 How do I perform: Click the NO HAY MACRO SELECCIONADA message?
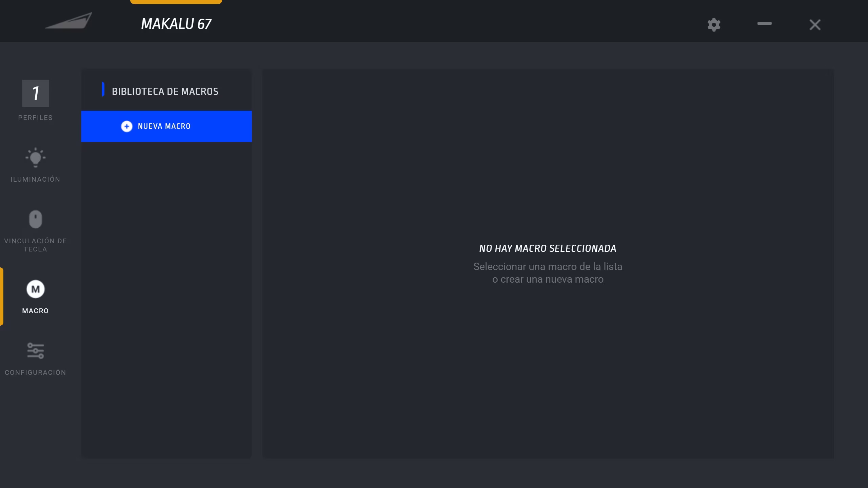(548, 248)
